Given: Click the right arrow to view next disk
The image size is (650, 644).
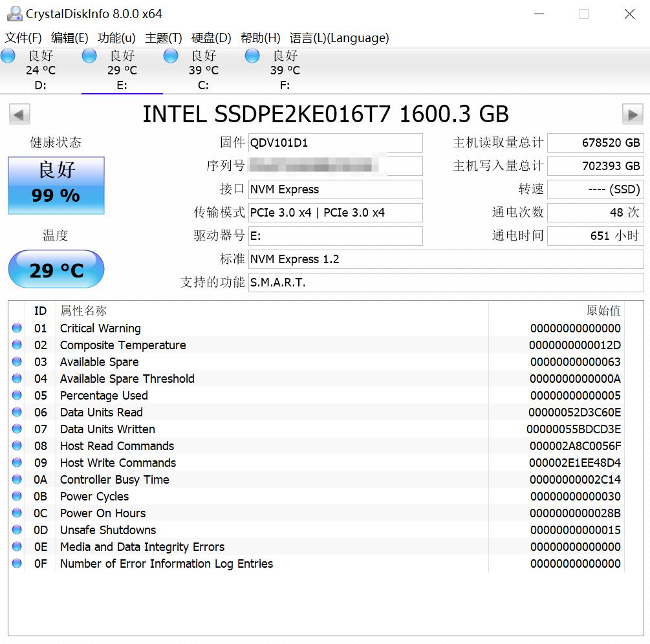Looking at the screenshot, I should [x=632, y=114].
